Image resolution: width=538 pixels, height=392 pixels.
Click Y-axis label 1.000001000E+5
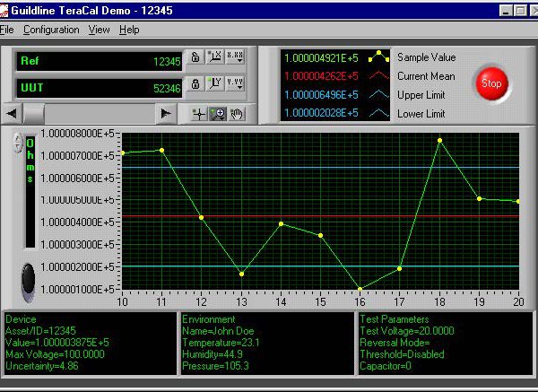coord(77,290)
